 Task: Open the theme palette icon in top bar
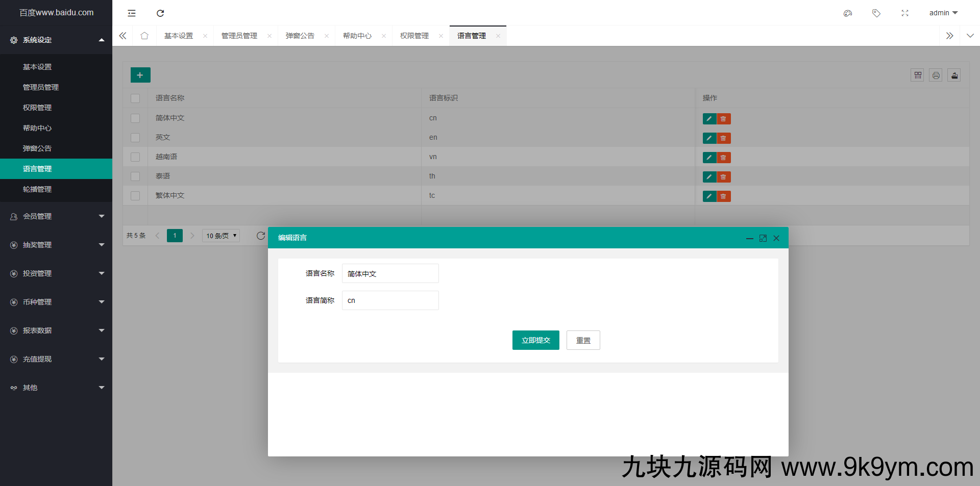pos(848,13)
